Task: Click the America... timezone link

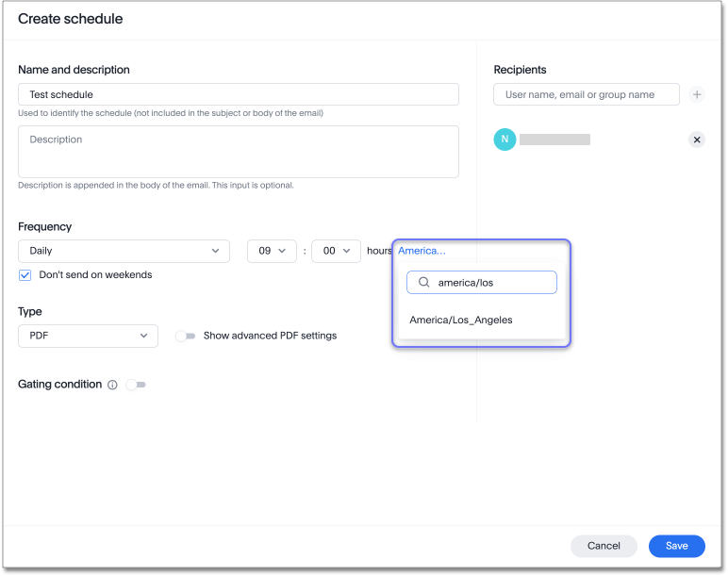Action: pyautogui.click(x=422, y=251)
